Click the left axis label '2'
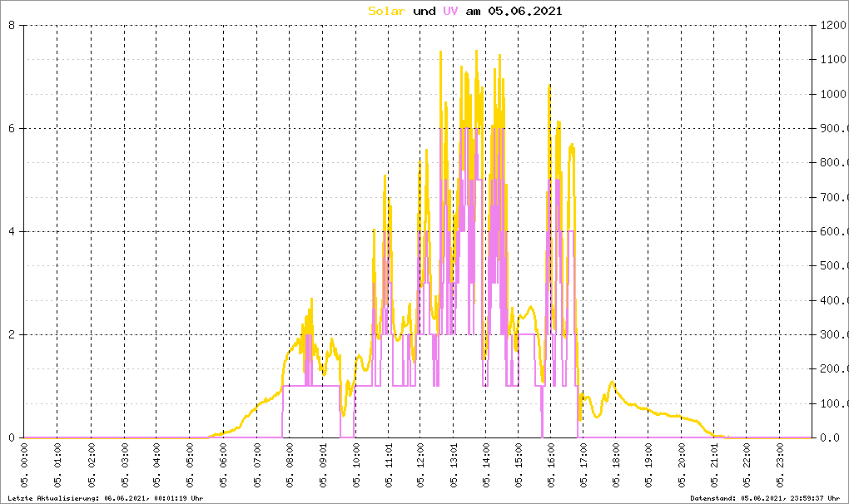The height and width of the screenshot is (504, 849). tap(12, 335)
